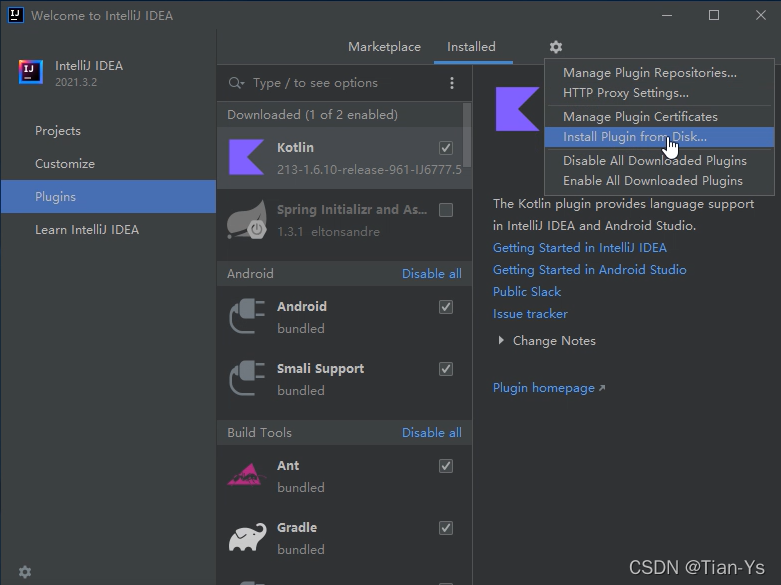Uncheck the Ant plugin checkbox

coord(446,466)
